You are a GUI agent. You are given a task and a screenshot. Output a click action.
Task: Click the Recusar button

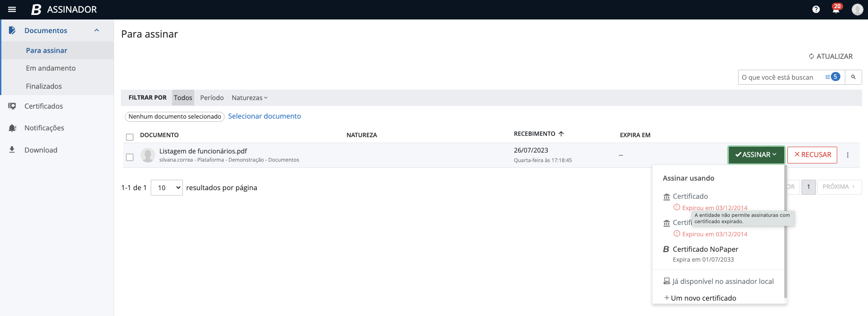[x=812, y=155]
